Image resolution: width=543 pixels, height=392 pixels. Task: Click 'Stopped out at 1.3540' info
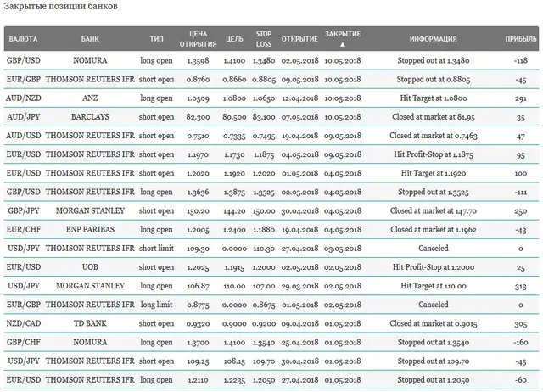(x=434, y=342)
